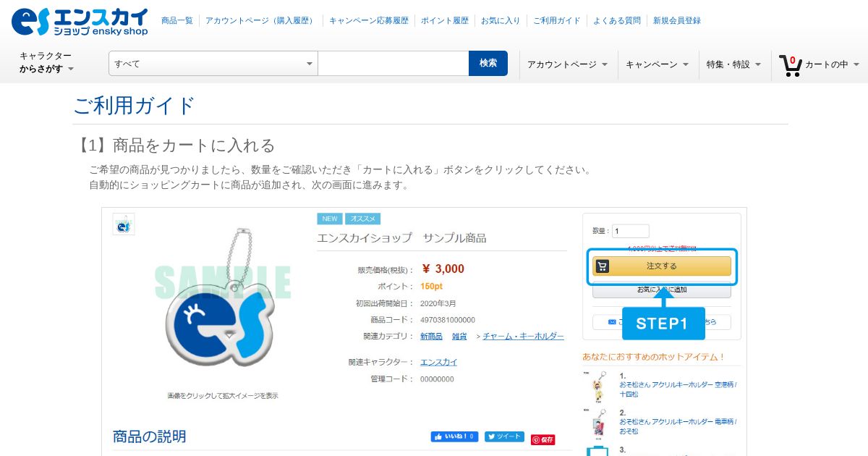Open 新規会員登録 link

pos(677,21)
